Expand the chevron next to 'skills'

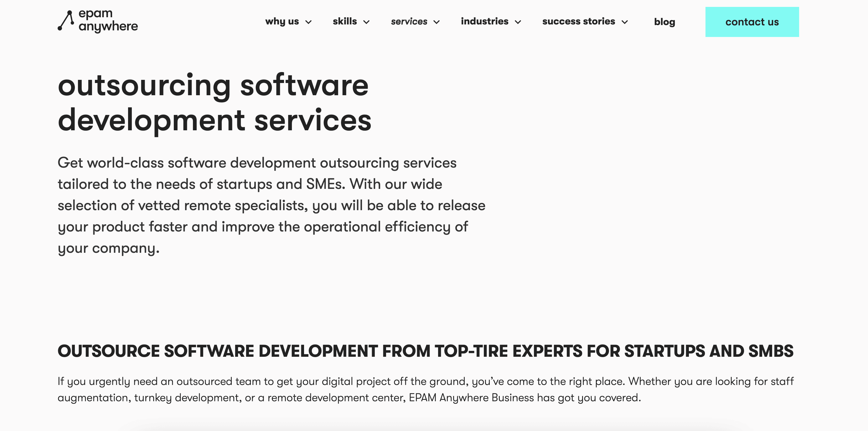pyautogui.click(x=366, y=22)
